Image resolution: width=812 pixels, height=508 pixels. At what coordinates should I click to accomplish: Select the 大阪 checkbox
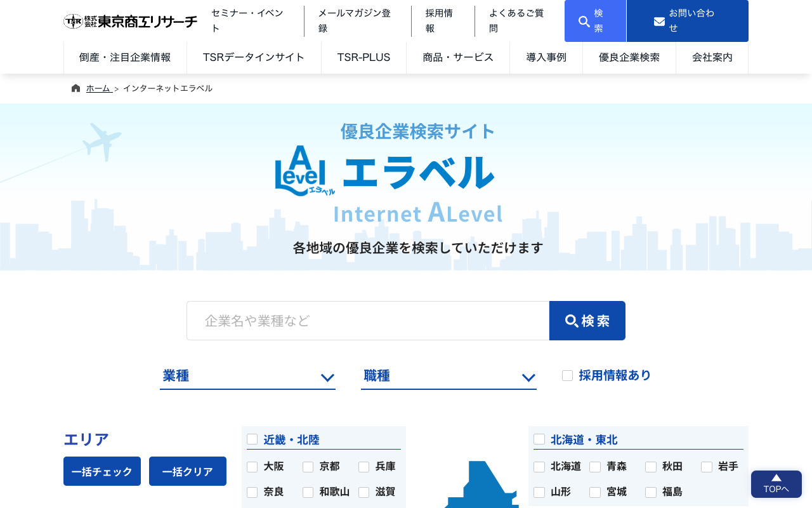[252, 467]
